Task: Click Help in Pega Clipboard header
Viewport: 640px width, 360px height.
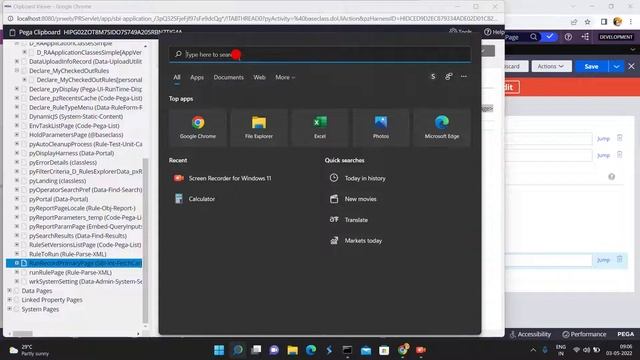Action: pos(494,32)
